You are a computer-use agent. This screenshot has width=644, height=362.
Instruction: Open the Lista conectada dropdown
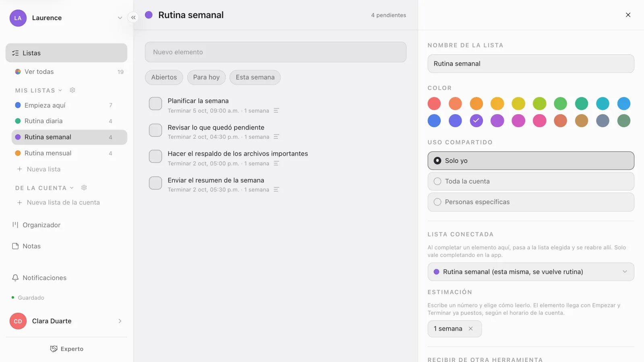coord(531,272)
